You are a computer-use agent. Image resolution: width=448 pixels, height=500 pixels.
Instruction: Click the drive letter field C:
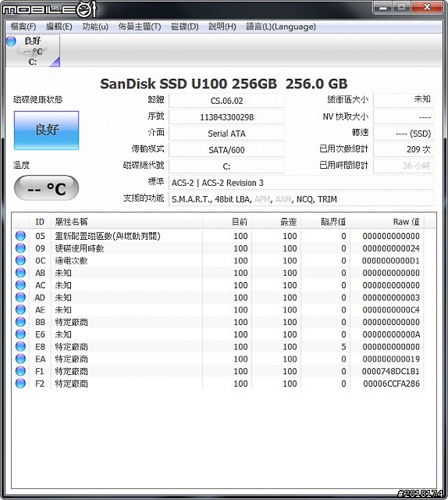226,166
